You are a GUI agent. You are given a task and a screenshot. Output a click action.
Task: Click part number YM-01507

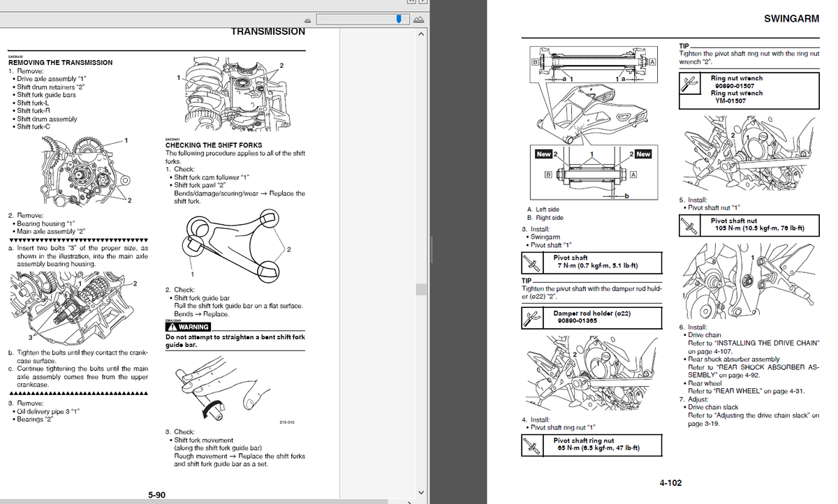(x=730, y=101)
